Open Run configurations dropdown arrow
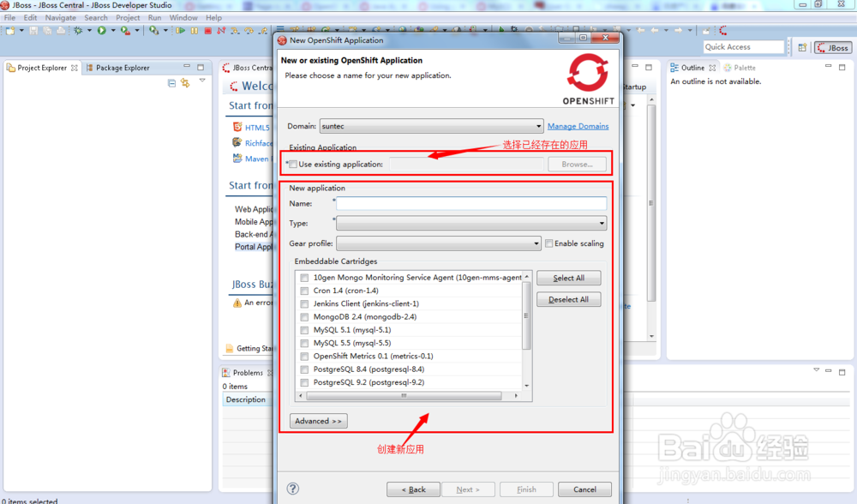The image size is (857, 504). pyautogui.click(x=113, y=31)
